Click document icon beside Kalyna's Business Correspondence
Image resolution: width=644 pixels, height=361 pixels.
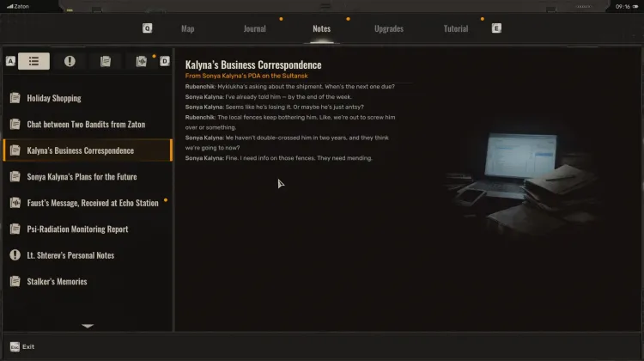pyautogui.click(x=15, y=150)
